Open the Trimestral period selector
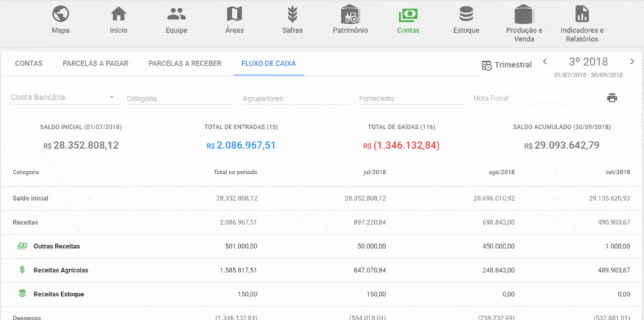Viewport: 644px width, 320px height. [507, 65]
